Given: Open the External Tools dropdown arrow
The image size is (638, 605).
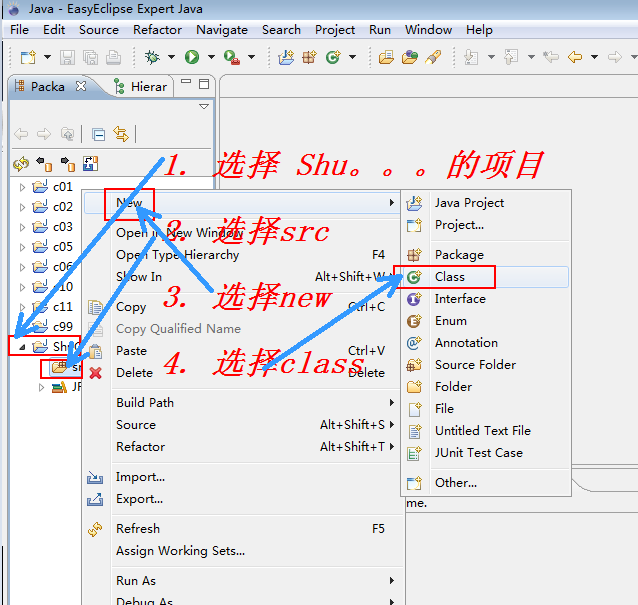Looking at the screenshot, I should tap(251, 57).
